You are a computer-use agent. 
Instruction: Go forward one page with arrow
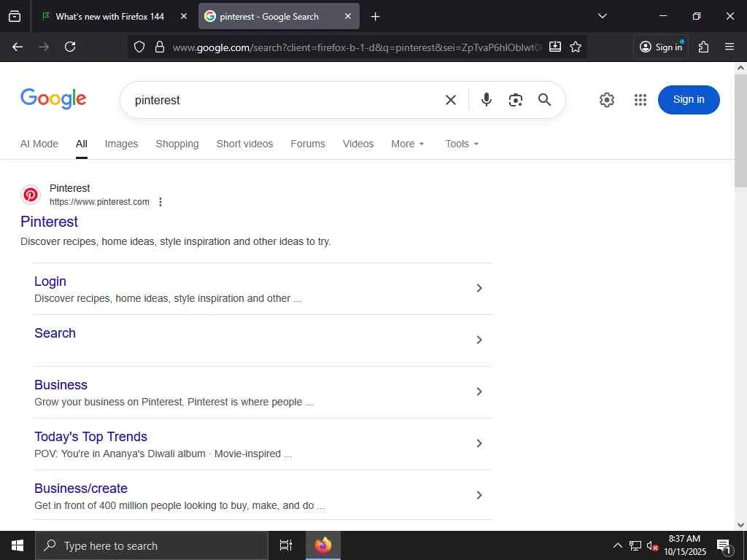44,47
